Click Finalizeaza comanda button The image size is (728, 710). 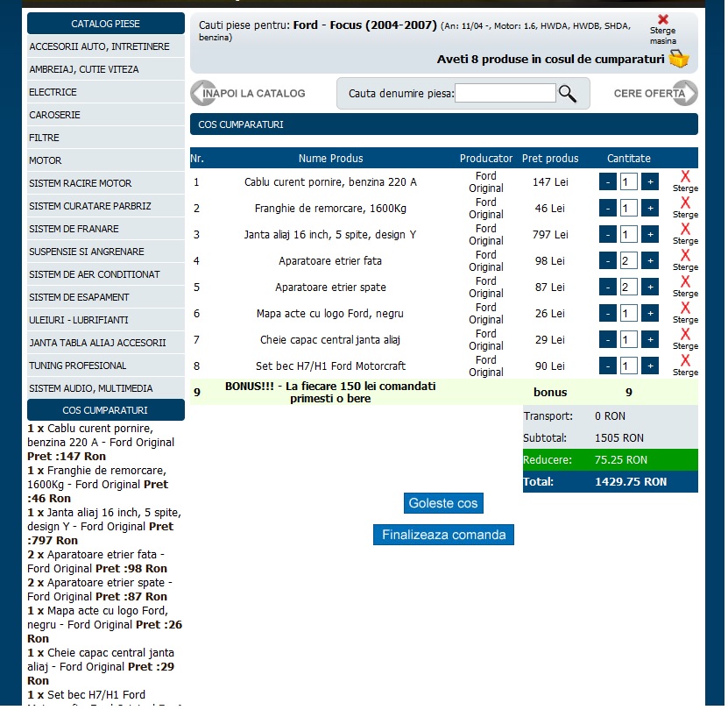click(x=443, y=535)
